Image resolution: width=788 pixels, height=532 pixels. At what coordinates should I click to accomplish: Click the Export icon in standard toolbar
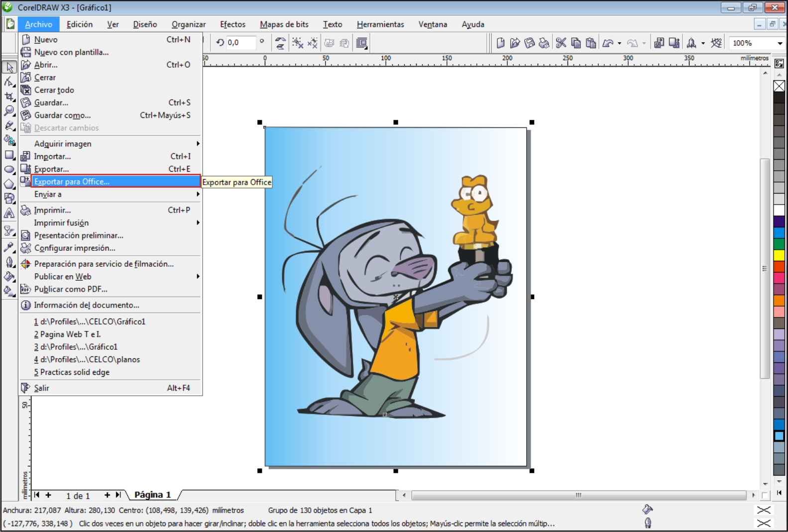pos(674,43)
